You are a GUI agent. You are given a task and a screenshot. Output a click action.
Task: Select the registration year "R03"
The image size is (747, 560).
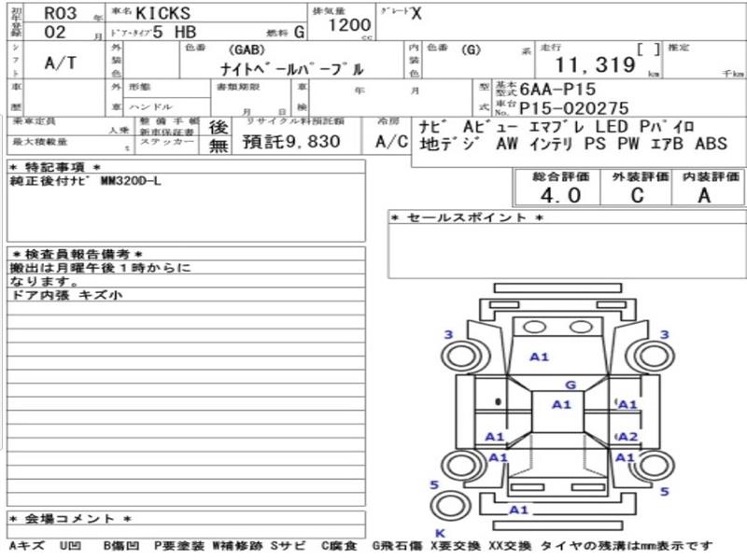[x=61, y=13]
